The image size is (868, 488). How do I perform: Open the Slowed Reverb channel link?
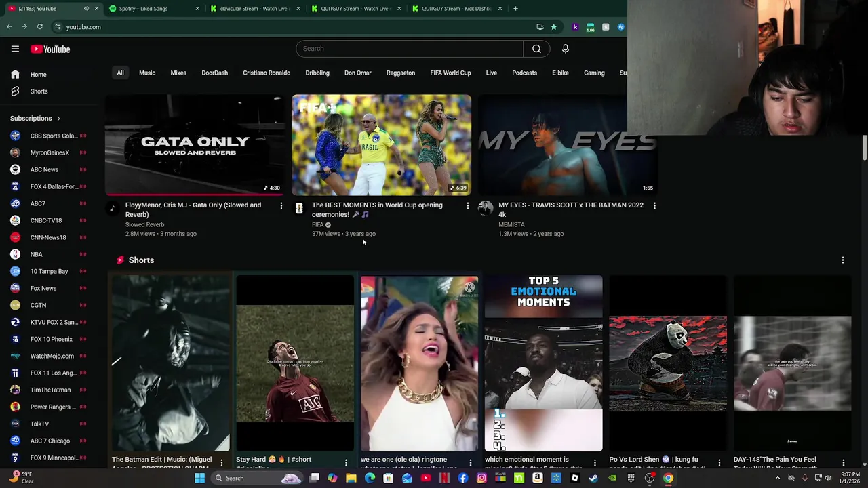click(144, 225)
